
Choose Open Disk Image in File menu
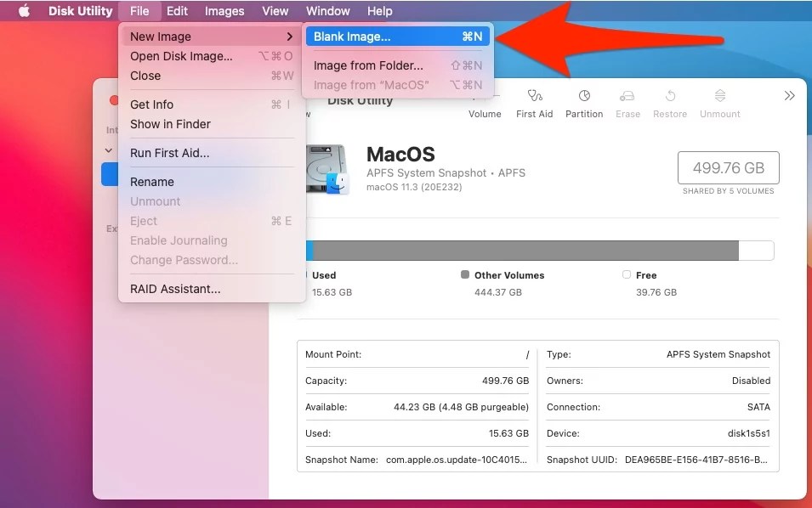[x=182, y=56]
